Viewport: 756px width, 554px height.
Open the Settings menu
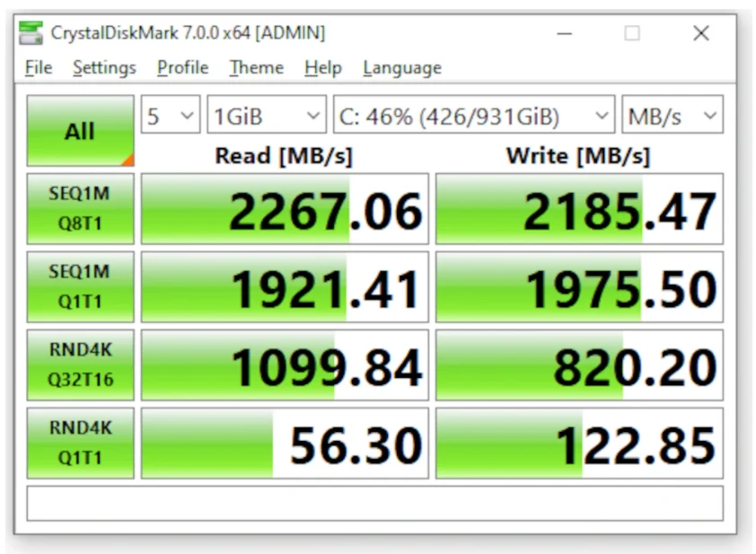(105, 67)
